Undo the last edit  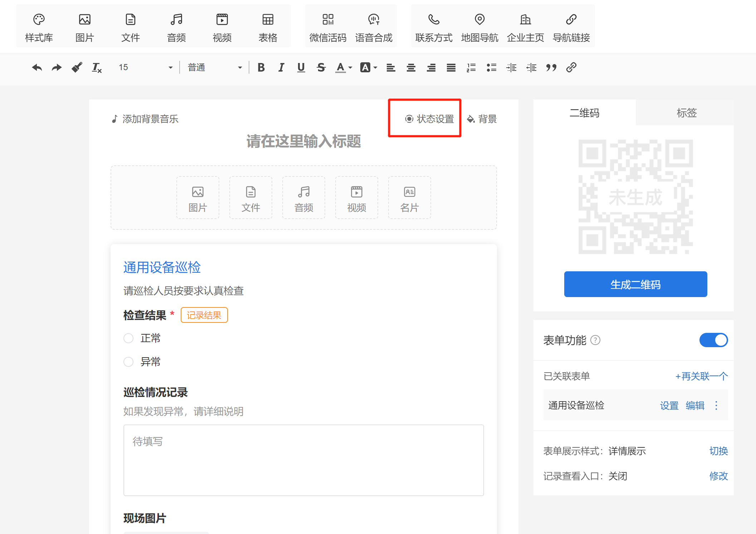(37, 67)
